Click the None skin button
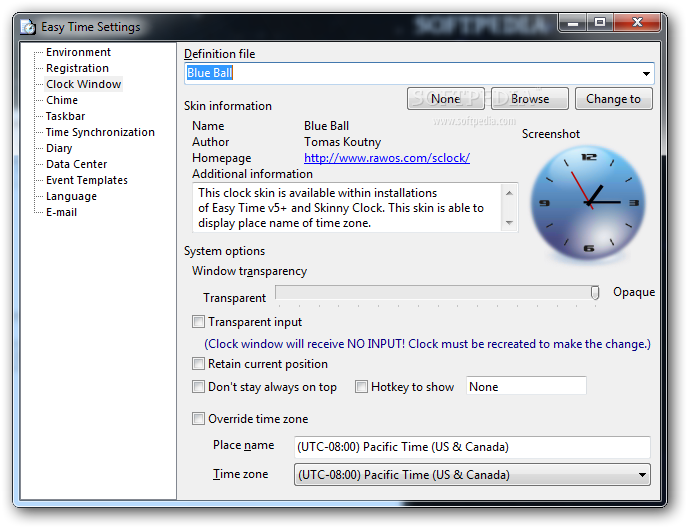 [445, 99]
